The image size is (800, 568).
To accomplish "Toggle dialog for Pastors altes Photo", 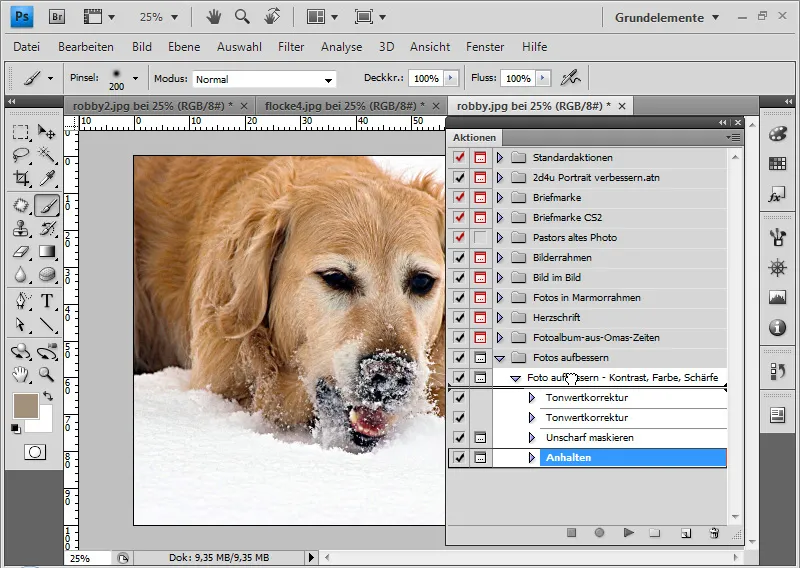I will click(480, 237).
